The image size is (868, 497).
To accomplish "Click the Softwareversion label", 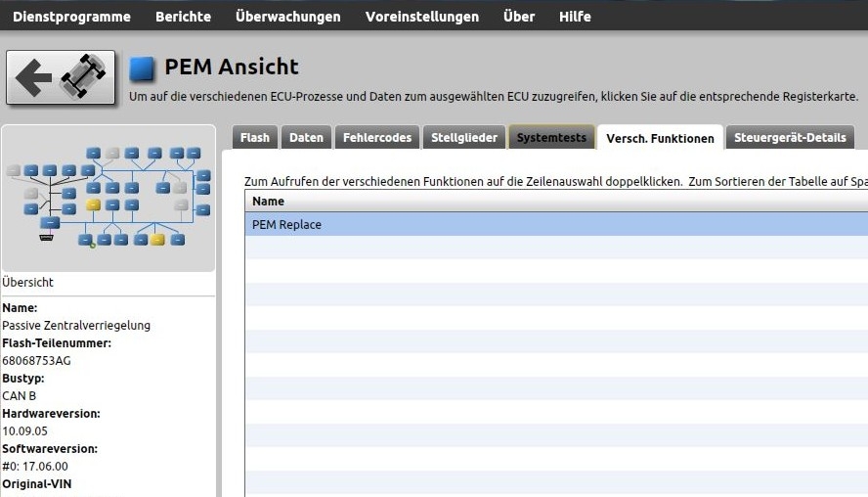I will point(50,449).
